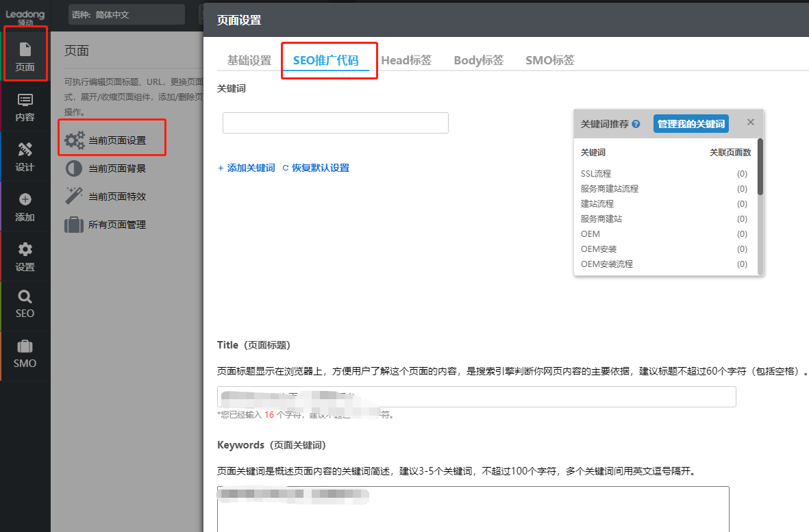Viewport: 809px width, 532px height.
Task: Open the SMO briefcase sidebar icon
Action: [25, 353]
